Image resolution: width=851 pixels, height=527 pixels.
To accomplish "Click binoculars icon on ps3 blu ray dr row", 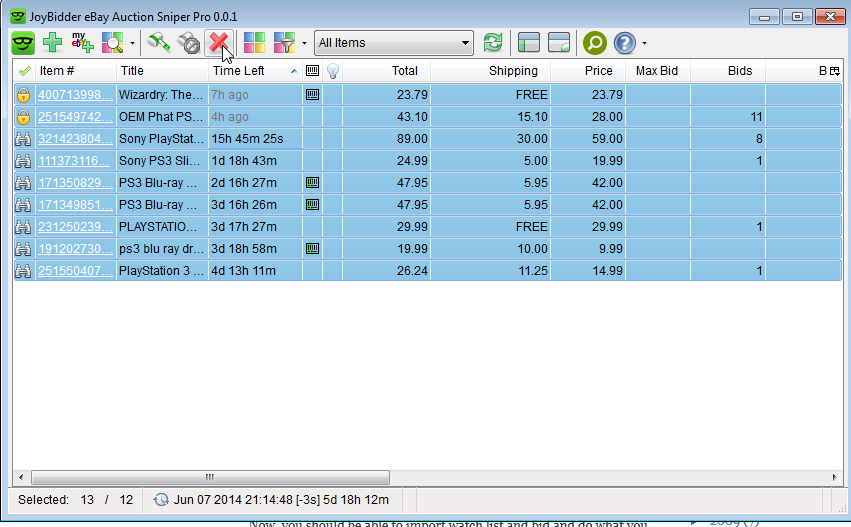I will pyautogui.click(x=23, y=249).
